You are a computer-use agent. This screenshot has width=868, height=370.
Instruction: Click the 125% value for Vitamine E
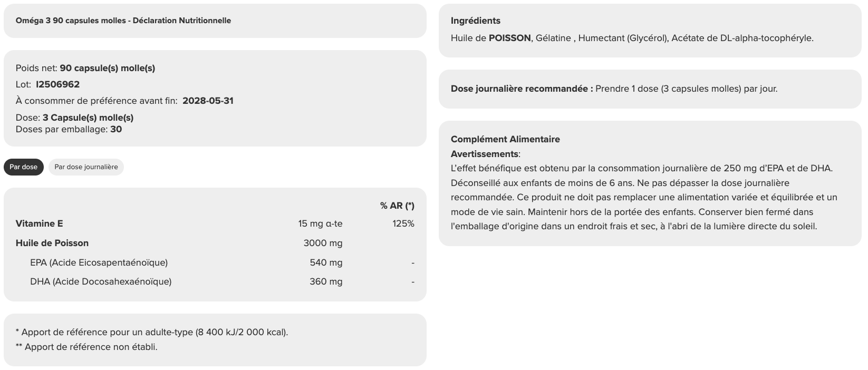[403, 223]
